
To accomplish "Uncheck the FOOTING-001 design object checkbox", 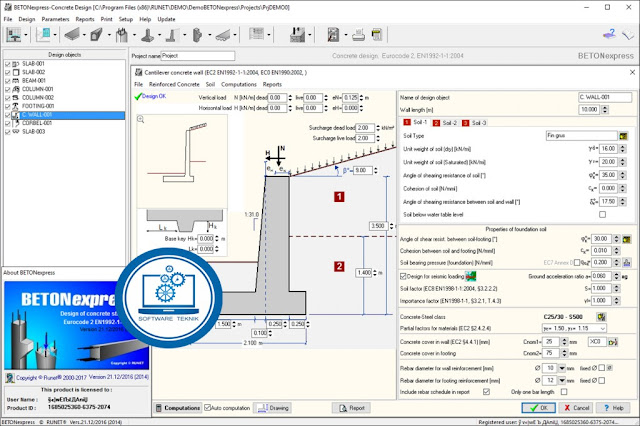I will (x=7, y=106).
